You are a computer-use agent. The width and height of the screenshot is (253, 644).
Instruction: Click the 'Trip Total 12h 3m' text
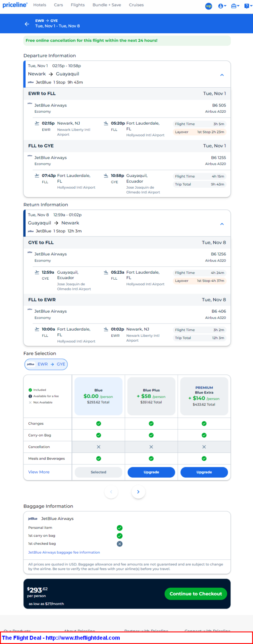coord(200,338)
